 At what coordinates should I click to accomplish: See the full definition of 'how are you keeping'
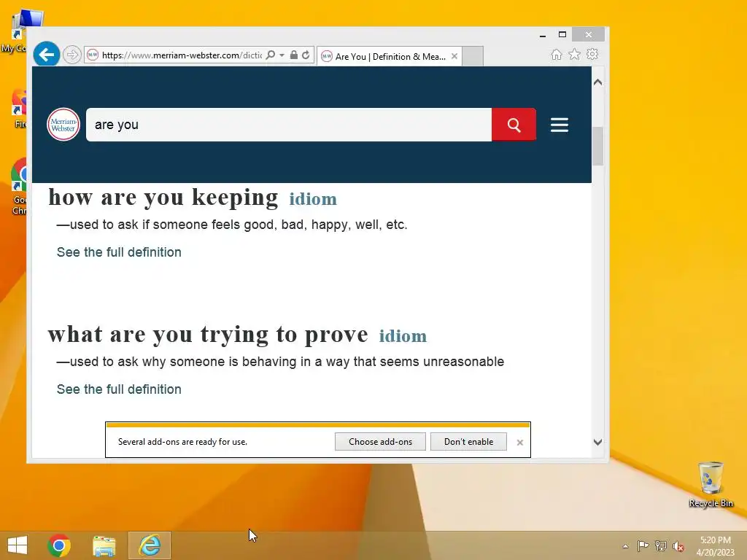tap(119, 252)
